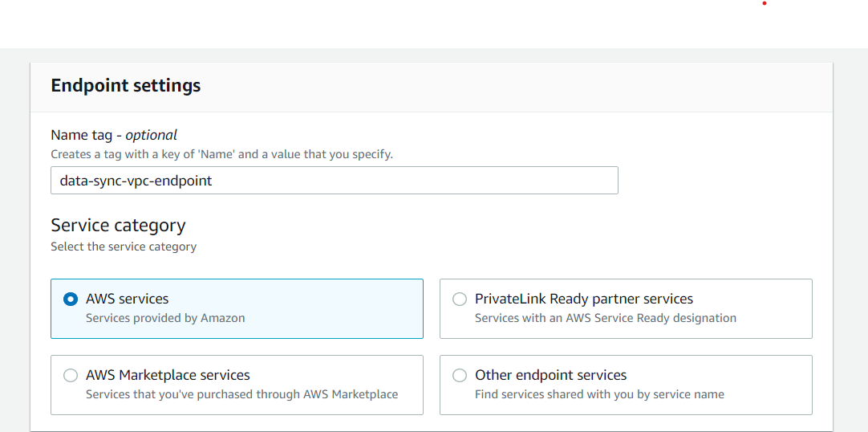Click the small red dot indicator
This screenshot has height=432, width=868.
click(765, 3)
